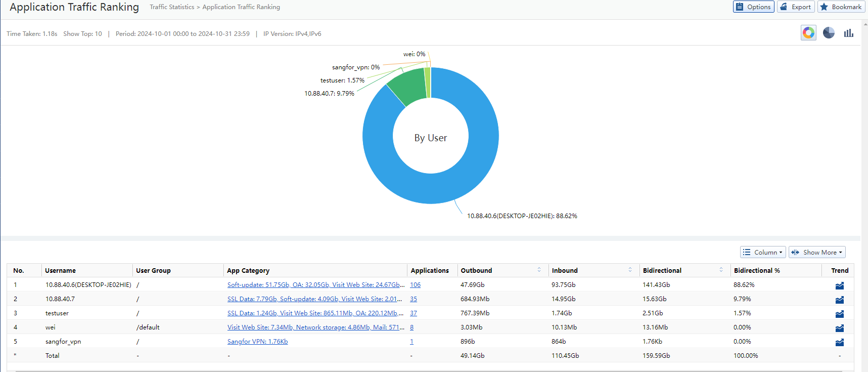The image size is (868, 372).
Task: Open 106 applications link for first user
Action: tap(415, 285)
